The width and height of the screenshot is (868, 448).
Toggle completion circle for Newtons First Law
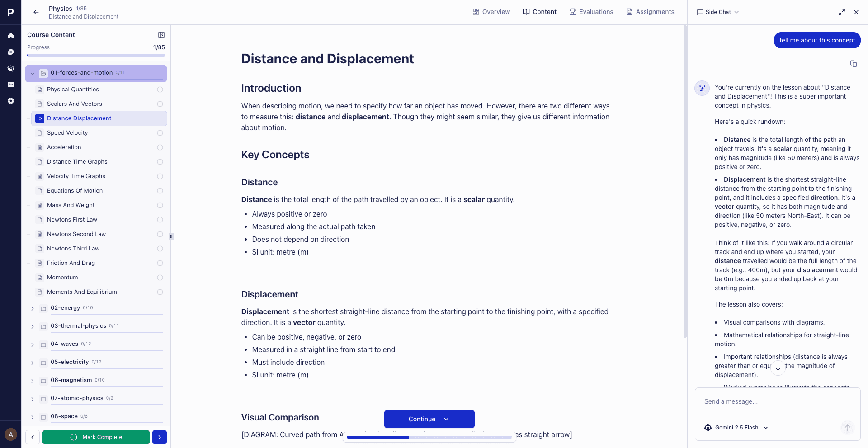(x=160, y=220)
